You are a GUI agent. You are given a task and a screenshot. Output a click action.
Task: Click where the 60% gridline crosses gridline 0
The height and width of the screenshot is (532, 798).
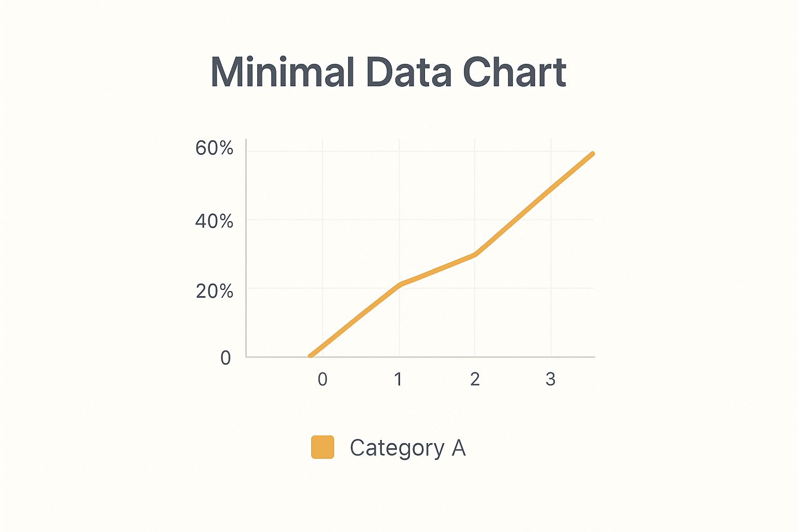pos(323,151)
